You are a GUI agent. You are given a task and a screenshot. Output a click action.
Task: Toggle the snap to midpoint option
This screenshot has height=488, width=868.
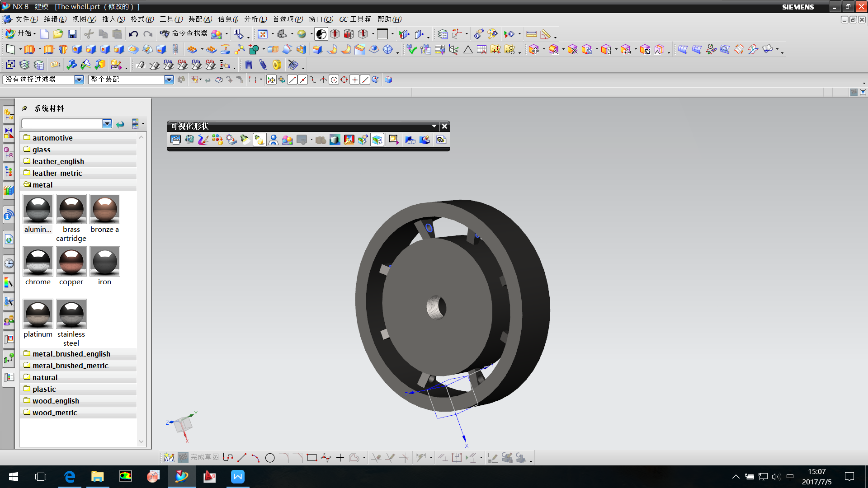click(303, 80)
